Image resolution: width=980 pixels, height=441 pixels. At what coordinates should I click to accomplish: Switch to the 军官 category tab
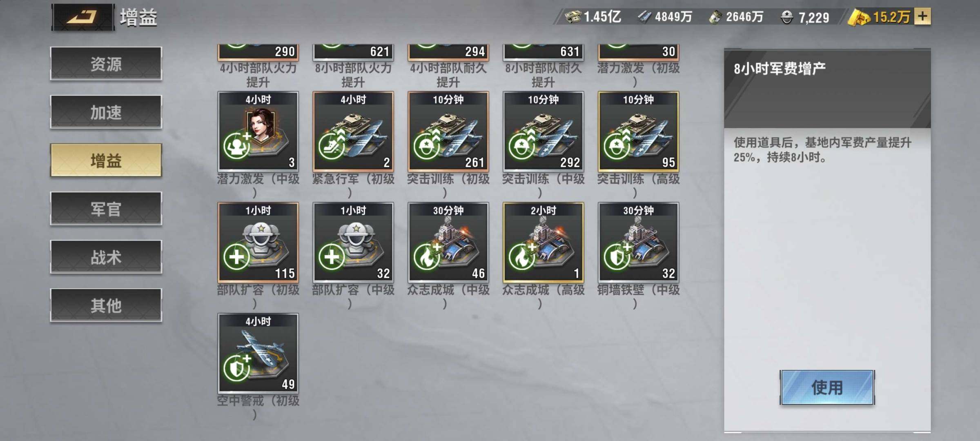click(x=106, y=209)
